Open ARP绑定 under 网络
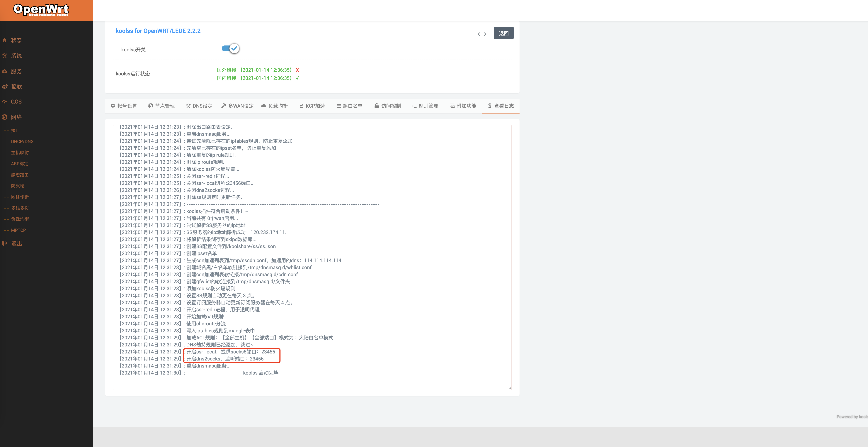The height and width of the screenshot is (447, 868). click(x=20, y=164)
